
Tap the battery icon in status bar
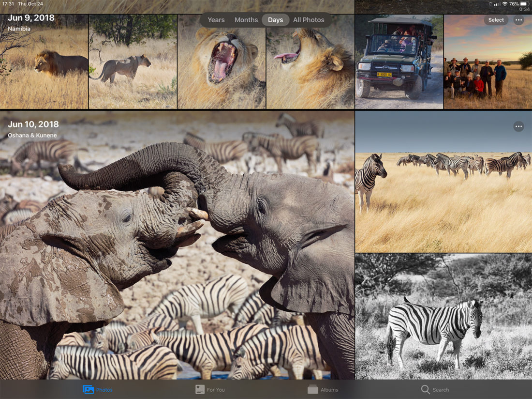[525, 4]
